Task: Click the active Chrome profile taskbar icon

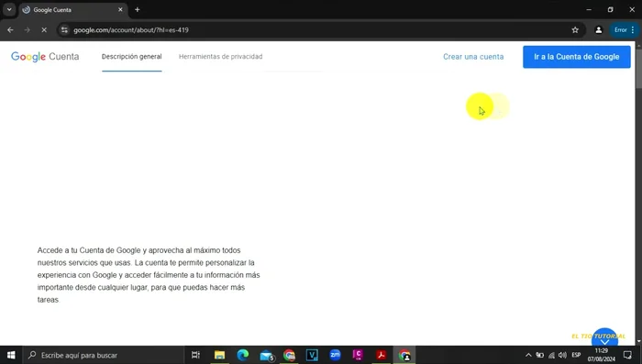Action: (x=404, y=355)
